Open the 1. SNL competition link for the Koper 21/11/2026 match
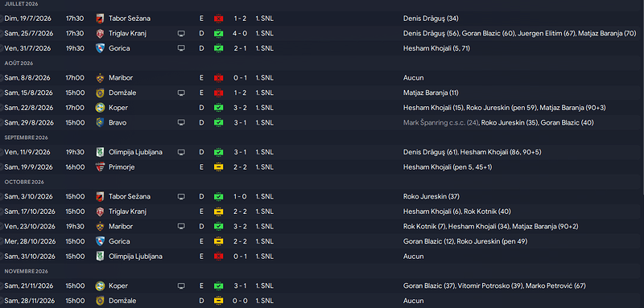Image resolution: width=644 pixels, height=308 pixels. coord(265,285)
